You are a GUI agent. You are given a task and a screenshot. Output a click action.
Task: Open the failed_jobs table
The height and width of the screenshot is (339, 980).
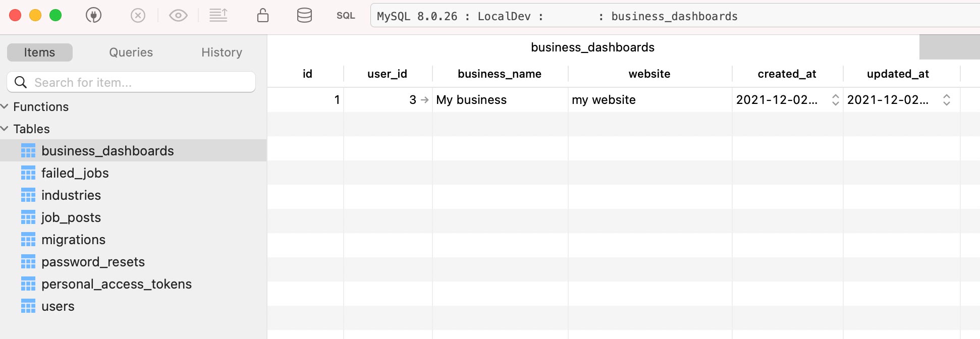(133, 173)
